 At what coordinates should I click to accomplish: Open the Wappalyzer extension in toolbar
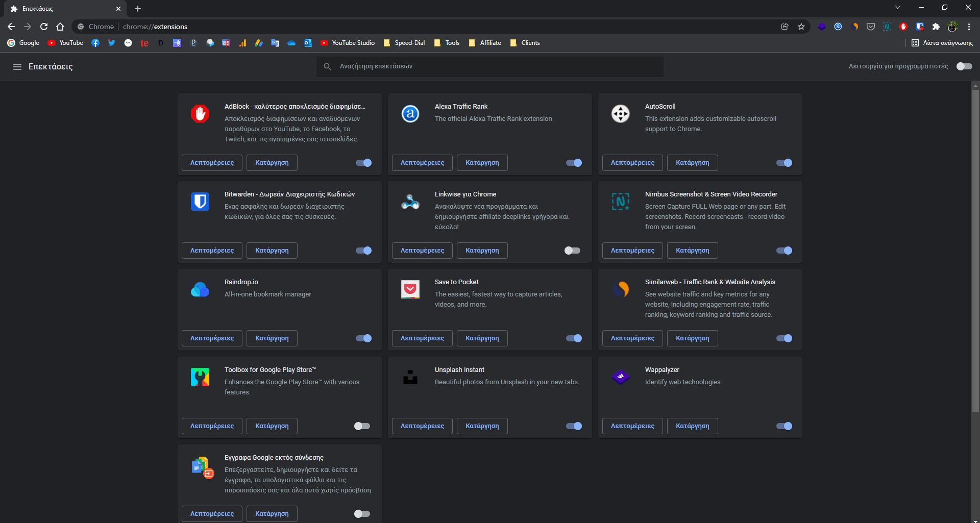(821, 27)
